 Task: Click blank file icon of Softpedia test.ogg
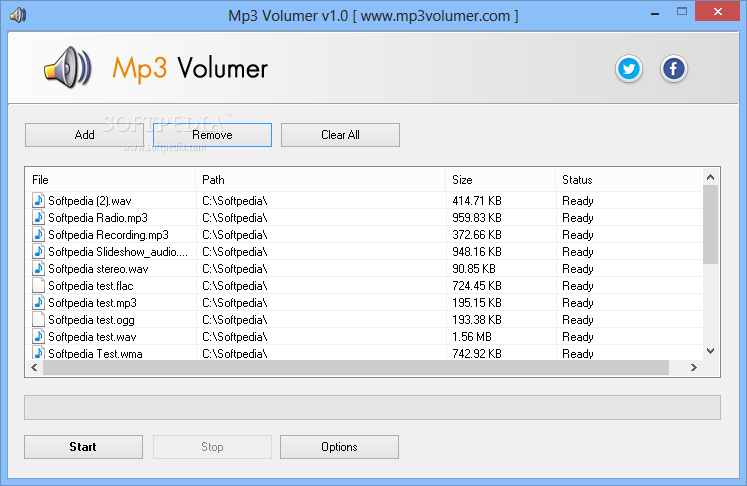tap(39, 319)
